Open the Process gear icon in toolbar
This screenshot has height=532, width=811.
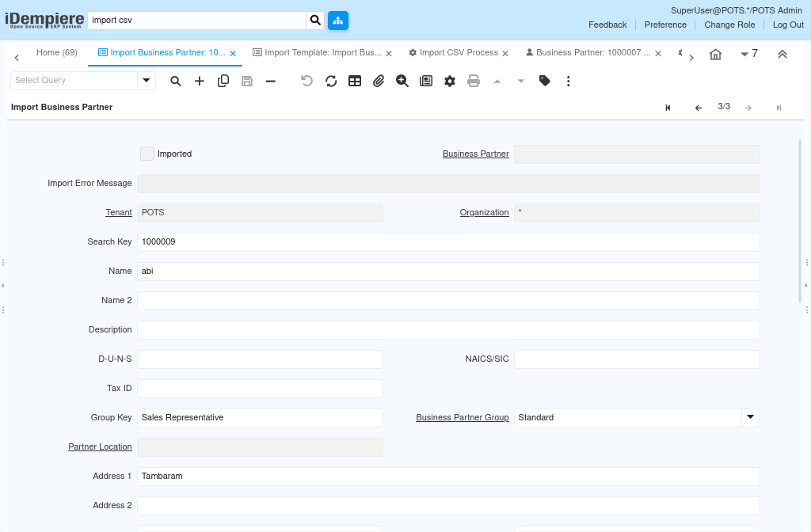point(450,82)
